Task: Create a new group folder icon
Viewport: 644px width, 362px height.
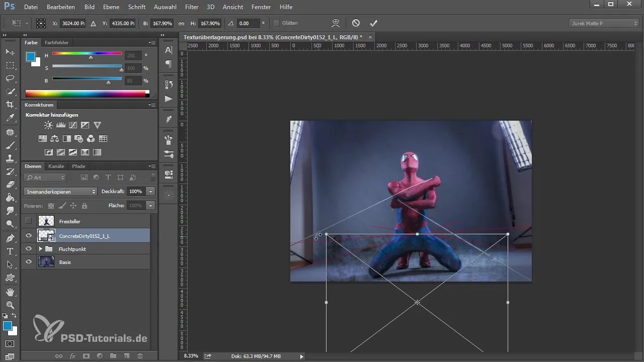Action: click(113, 355)
